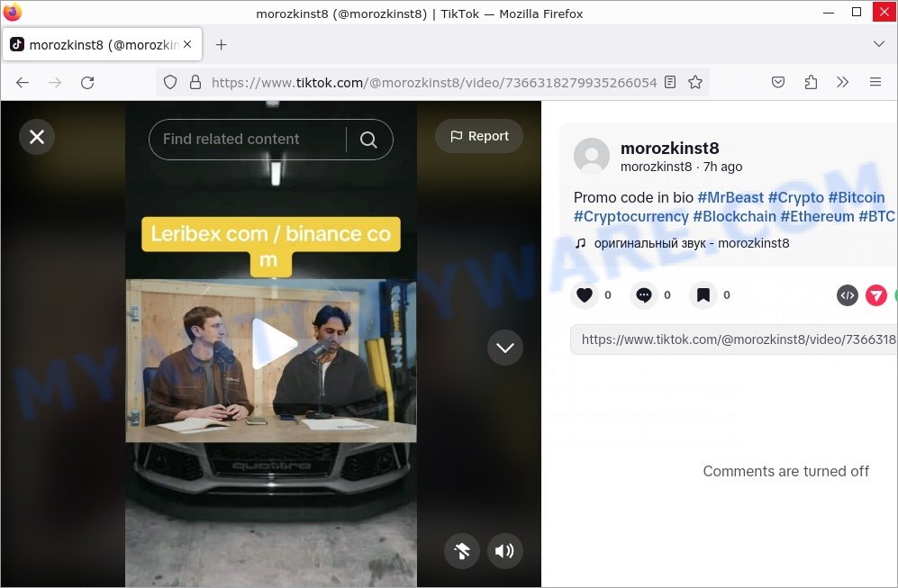
Task: Close the morozkinst8 tab
Action: (187, 44)
